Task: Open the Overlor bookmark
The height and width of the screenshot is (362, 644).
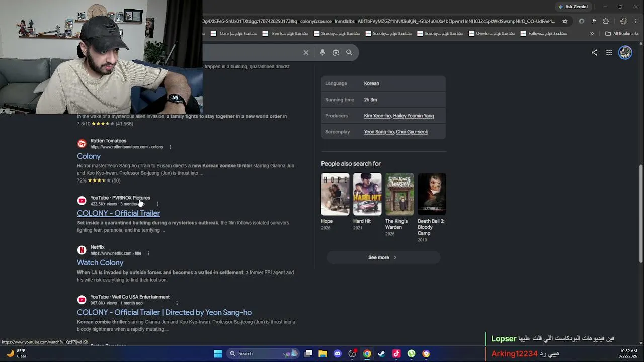Action: pyautogui.click(x=492, y=34)
